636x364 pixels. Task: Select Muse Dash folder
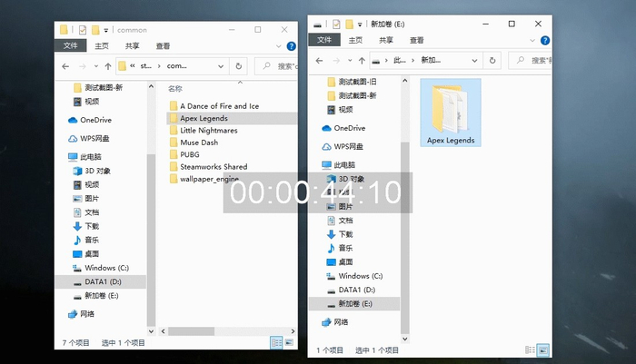pos(194,143)
